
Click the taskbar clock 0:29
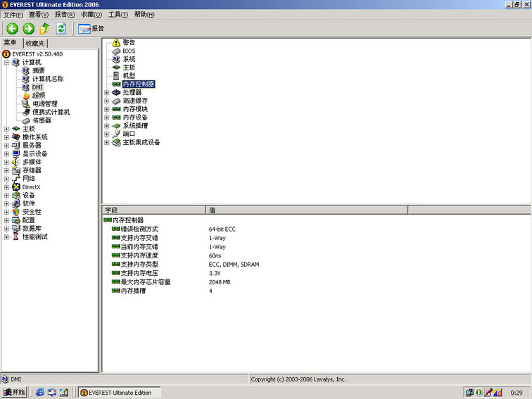click(516, 393)
